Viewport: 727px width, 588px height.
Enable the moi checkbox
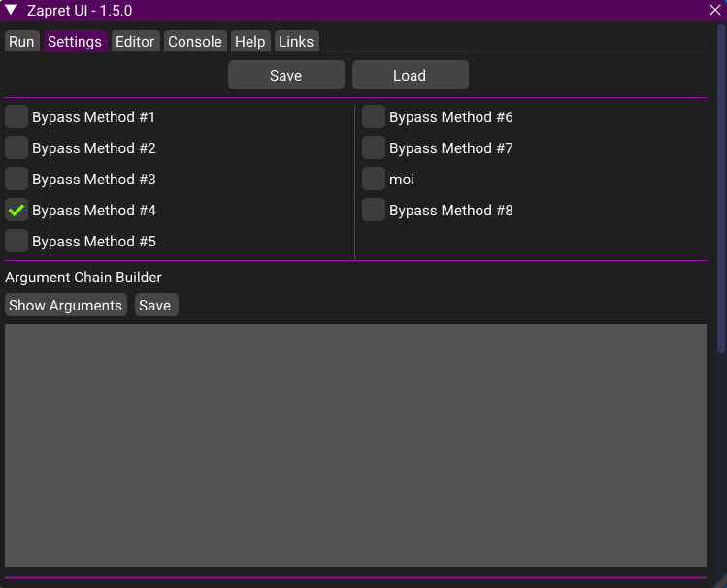[374, 179]
